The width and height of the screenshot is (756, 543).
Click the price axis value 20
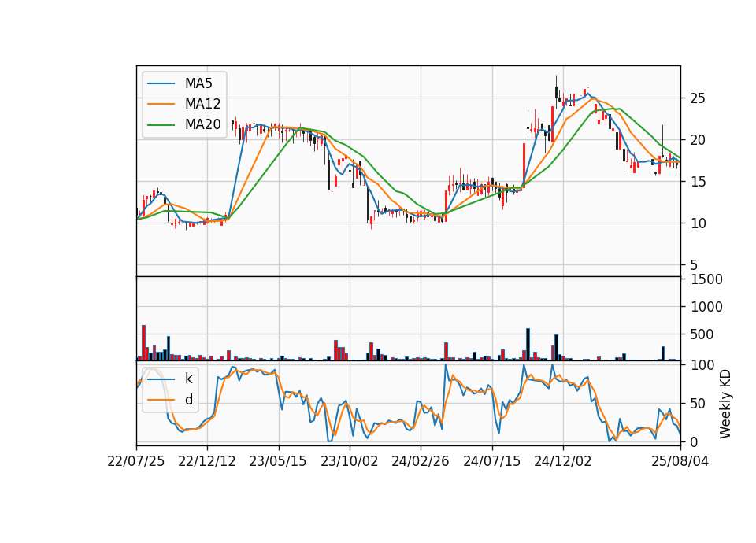(x=698, y=140)
